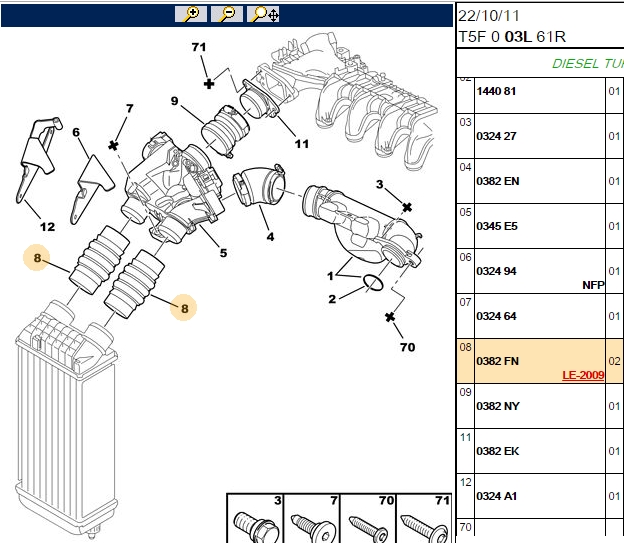
Task: Click row index 12 in parts table
Action: pos(465,482)
